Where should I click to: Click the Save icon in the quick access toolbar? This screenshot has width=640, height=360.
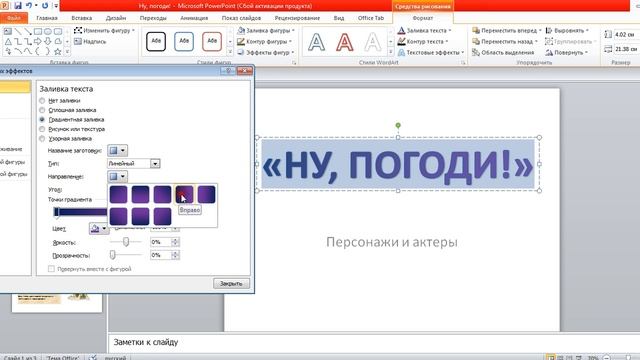18,6
